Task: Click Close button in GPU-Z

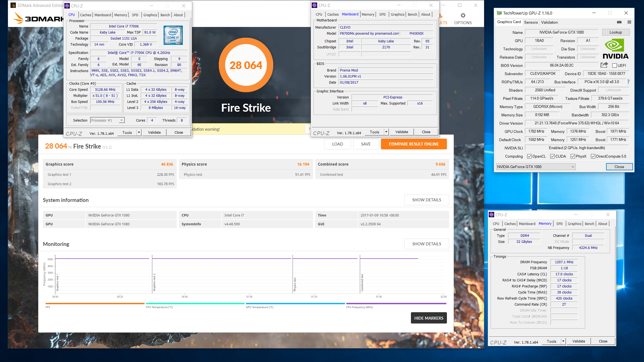Action: tap(619, 167)
